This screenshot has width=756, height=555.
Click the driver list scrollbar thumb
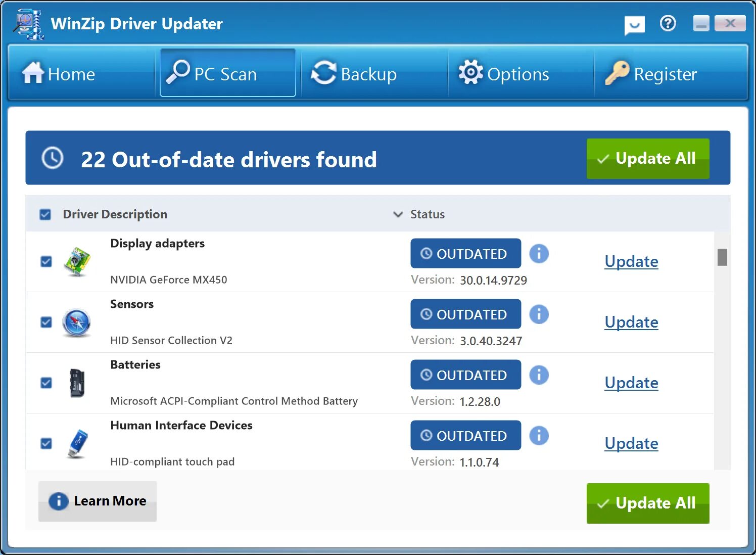(x=722, y=257)
